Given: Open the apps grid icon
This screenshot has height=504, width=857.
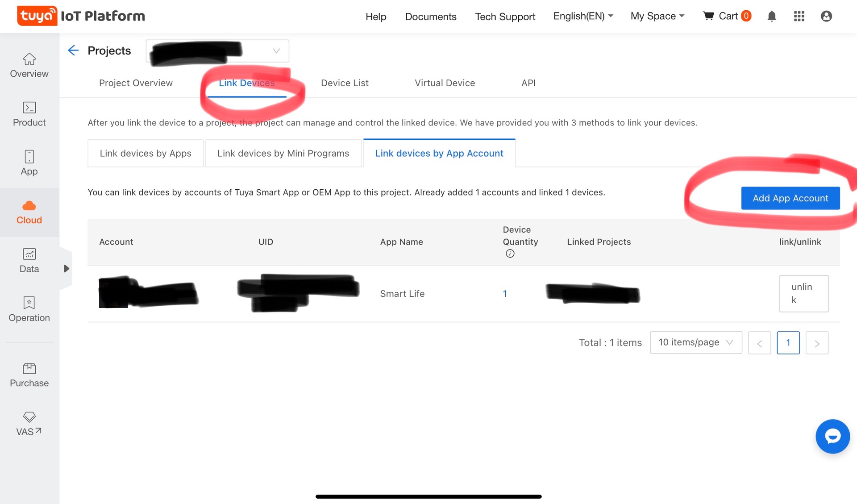Looking at the screenshot, I should pyautogui.click(x=799, y=17).
